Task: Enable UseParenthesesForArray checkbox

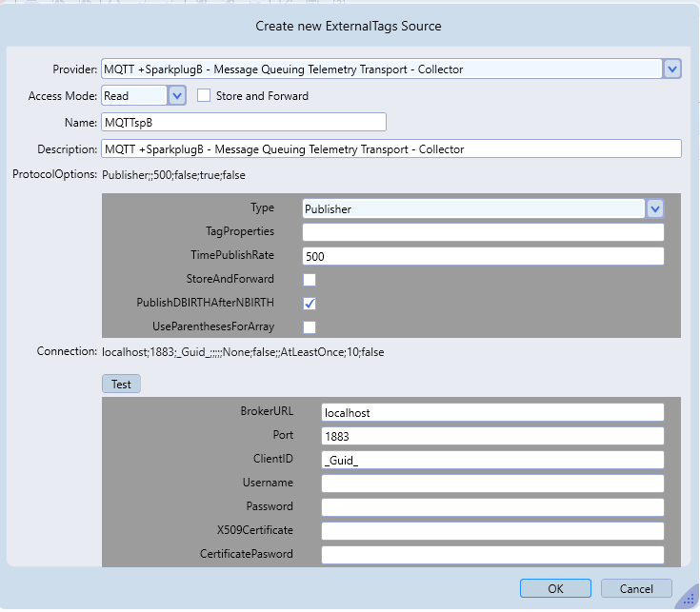Action: (x=310, y=327)
